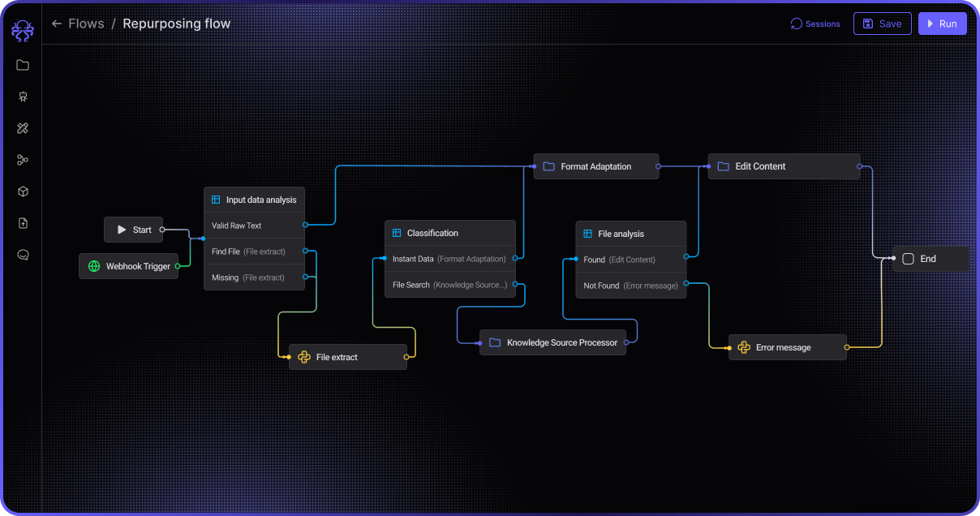Screen dimensions: 980x516
Task: Go to the Flows breadcrumb link
Action: pyautogui.click(x=86, y=24)
